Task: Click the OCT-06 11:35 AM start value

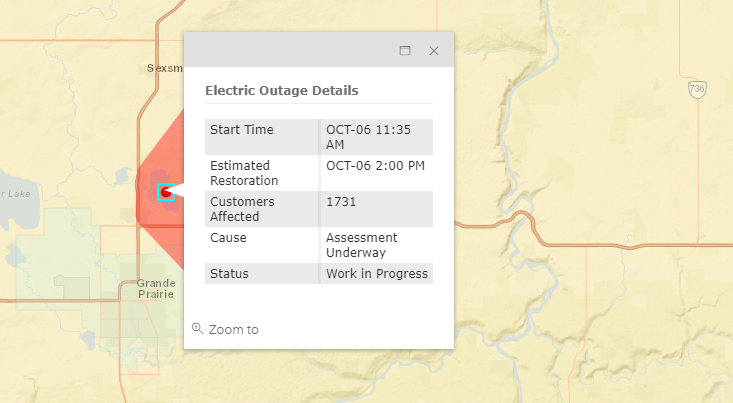Action: (368, 137)
